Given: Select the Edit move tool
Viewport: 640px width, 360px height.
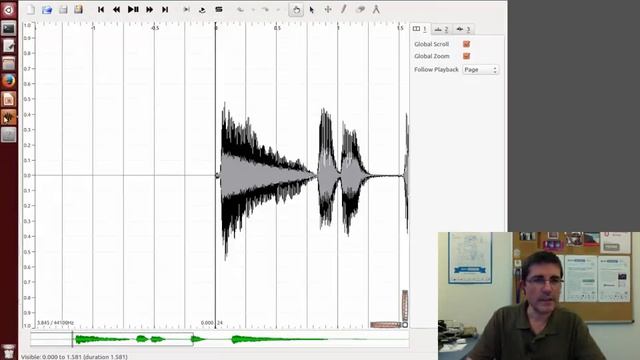Looking at the screenshot, I should (x=328, y=9).
